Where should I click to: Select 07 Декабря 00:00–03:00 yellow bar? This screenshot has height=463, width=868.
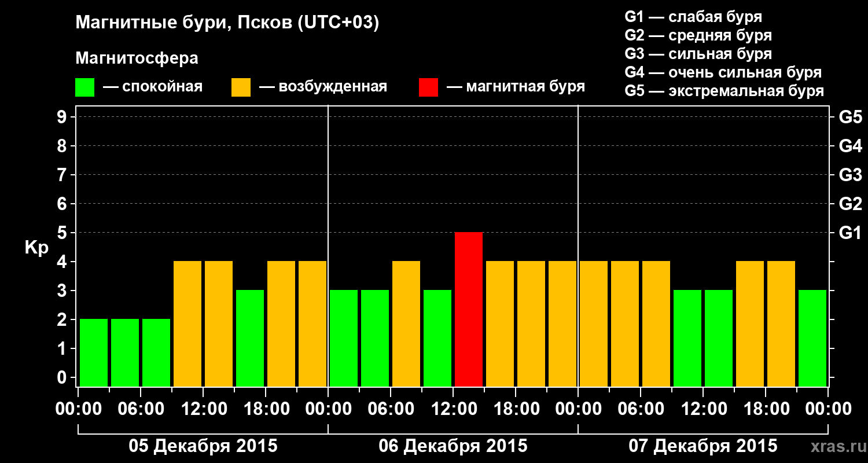(594, 324)
